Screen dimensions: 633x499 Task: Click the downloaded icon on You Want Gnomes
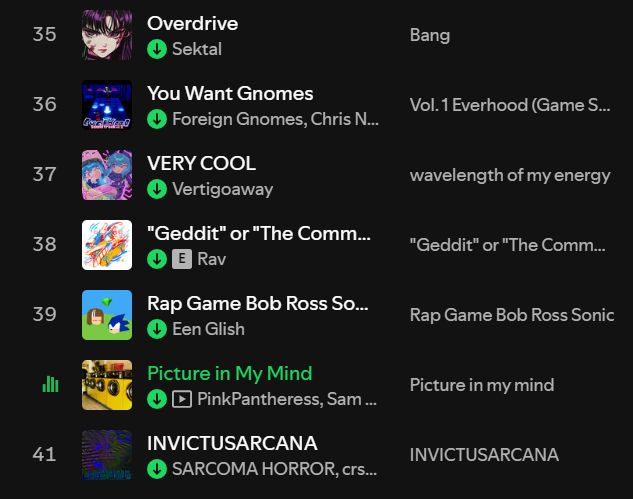point(157,119)
